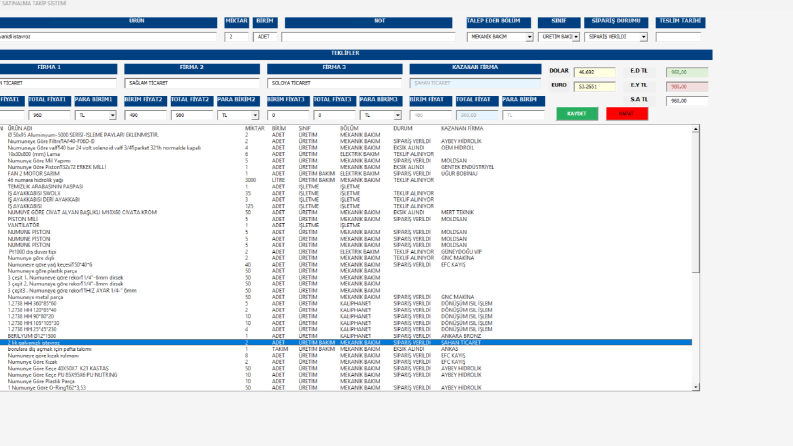Image resolution: width=793 pixels, height=446 pixels.
Task: Open the PARA BİRİMİ2 currency dropdown
Action: 255,115
